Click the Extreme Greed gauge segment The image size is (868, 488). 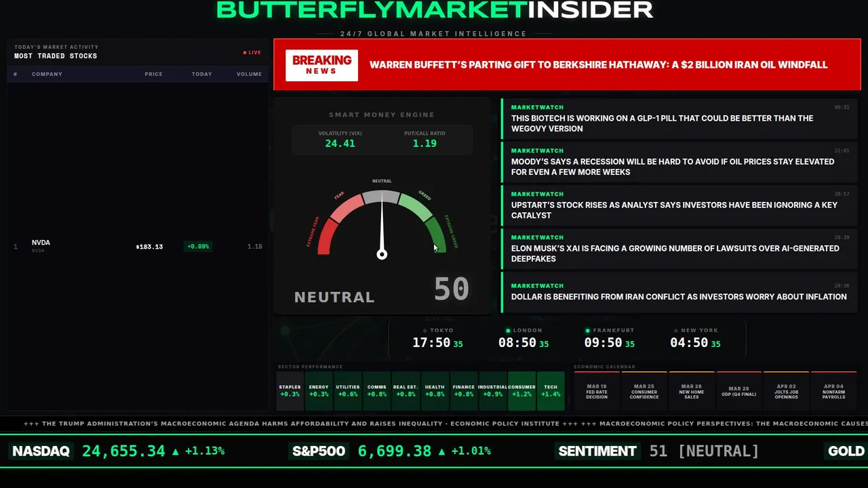[x=437, y=236]
